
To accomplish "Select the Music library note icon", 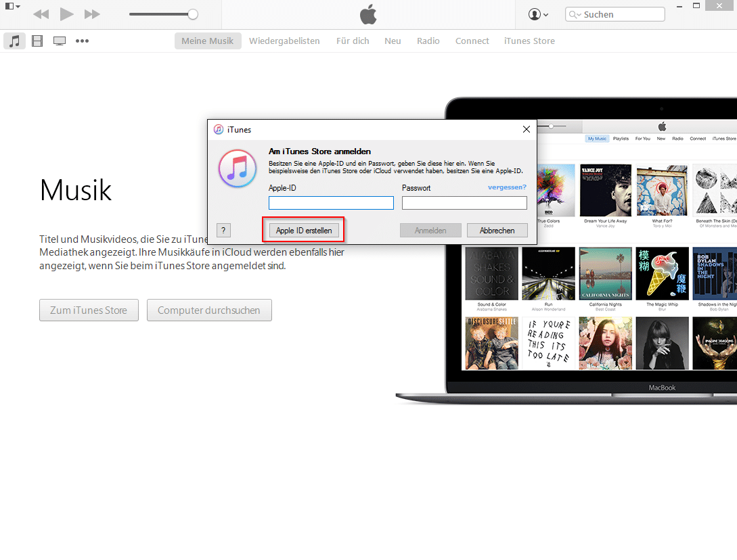I will coord(15,41).
